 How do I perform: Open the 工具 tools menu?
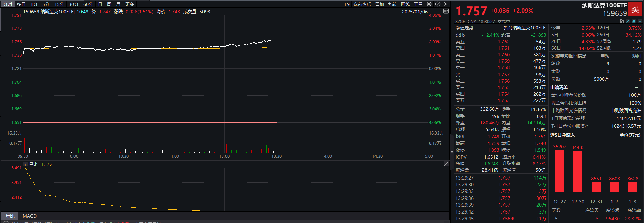418,4
